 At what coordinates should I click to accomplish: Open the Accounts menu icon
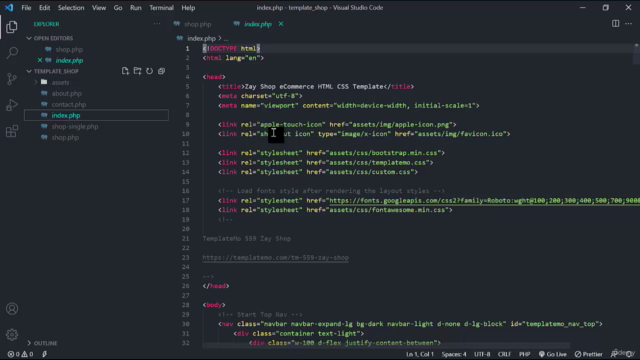pyautogui.click(x=12, y=309)
